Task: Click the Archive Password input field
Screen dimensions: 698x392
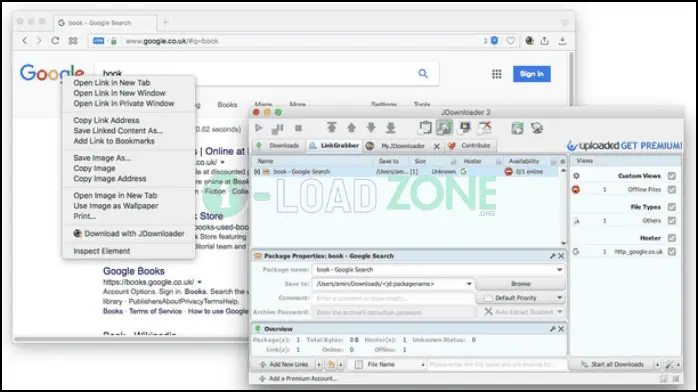Action: point(393,312)
